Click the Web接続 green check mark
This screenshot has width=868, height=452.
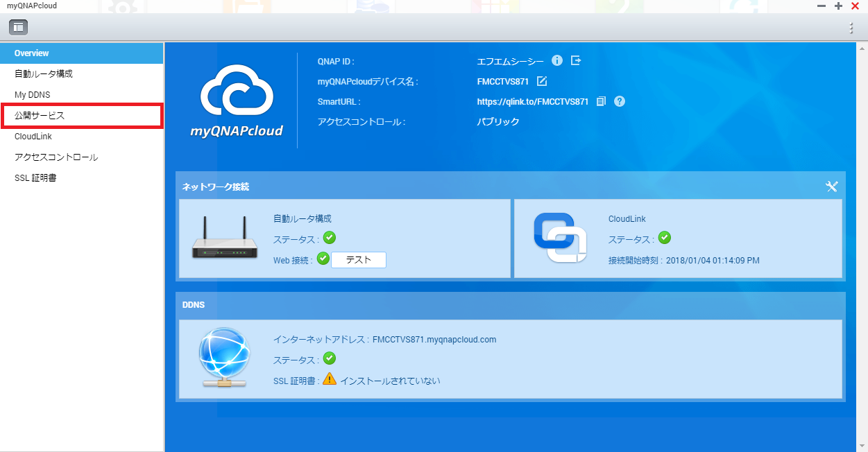tap(323, 259)
